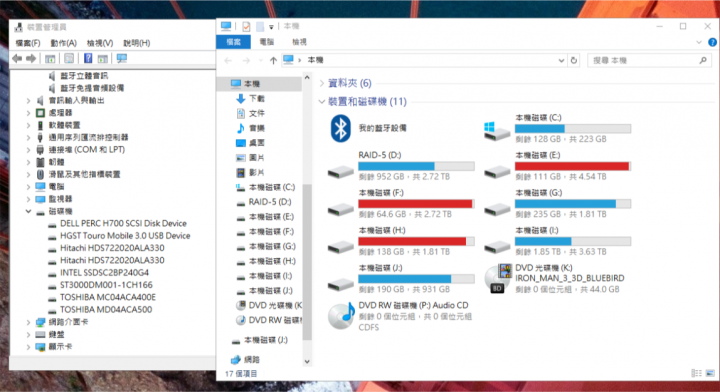The image size is (720, 392).
Task: Open the View menu in Device Manager
Action: [x=100, y=43]
